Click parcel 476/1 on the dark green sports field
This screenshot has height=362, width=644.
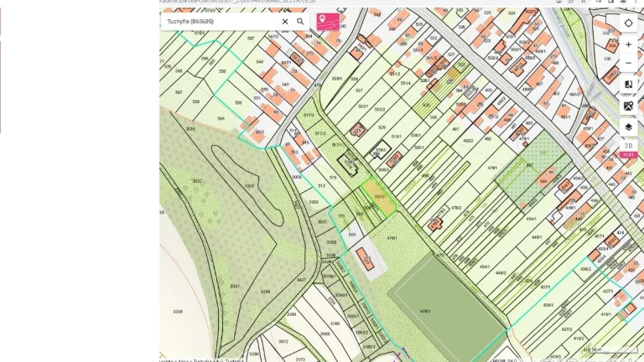tap(425, 312)
